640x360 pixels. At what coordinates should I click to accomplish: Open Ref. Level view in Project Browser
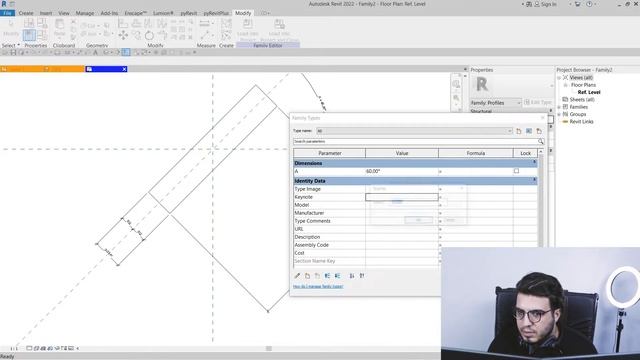[x=589, y=92]
